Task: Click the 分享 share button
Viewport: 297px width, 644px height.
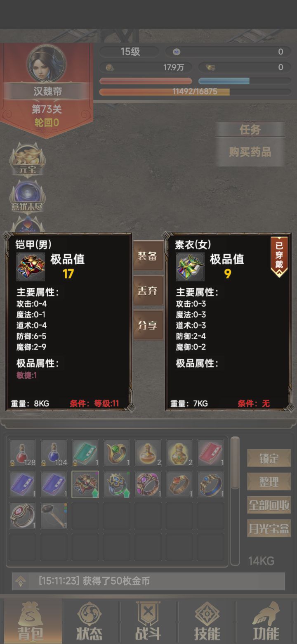Action: click(148, 325)
